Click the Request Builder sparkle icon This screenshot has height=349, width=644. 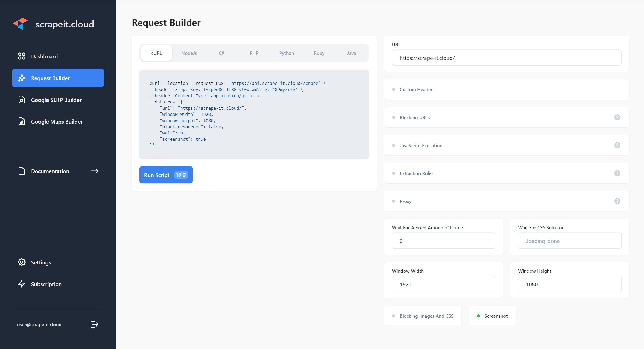point(22,78)
